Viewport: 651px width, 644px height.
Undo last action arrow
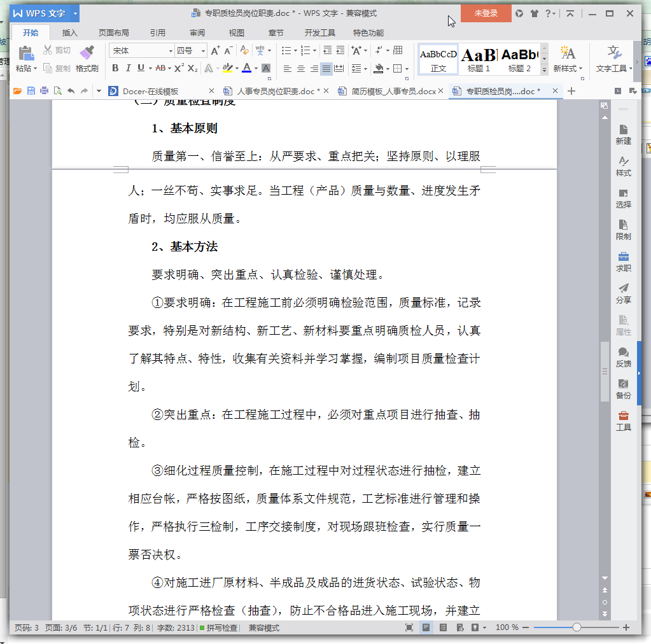pos(71,91)
